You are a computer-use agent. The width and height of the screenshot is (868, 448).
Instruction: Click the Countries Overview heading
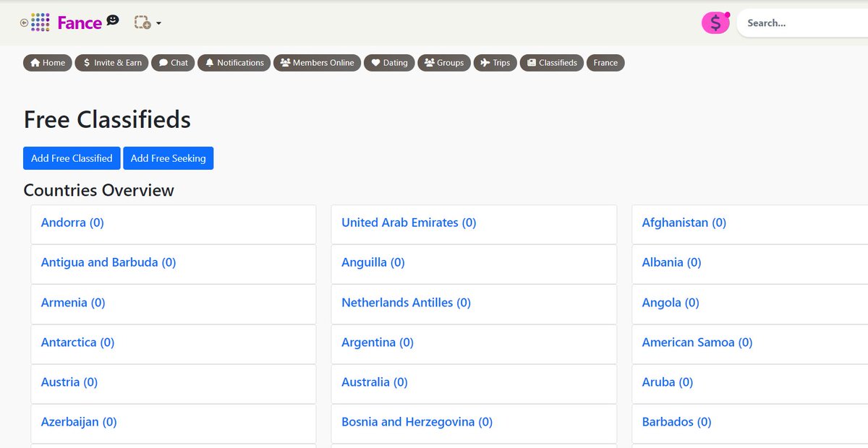(99, 191)
